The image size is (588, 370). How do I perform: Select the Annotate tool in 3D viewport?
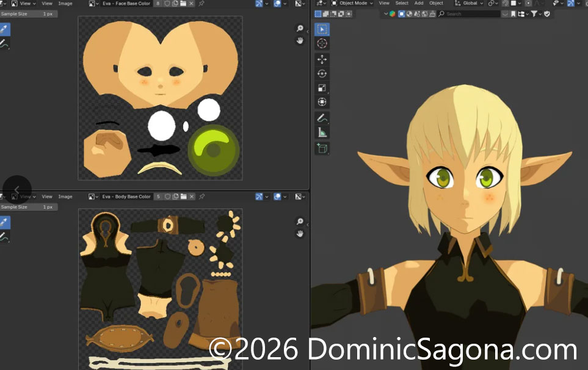coord(322,118)
